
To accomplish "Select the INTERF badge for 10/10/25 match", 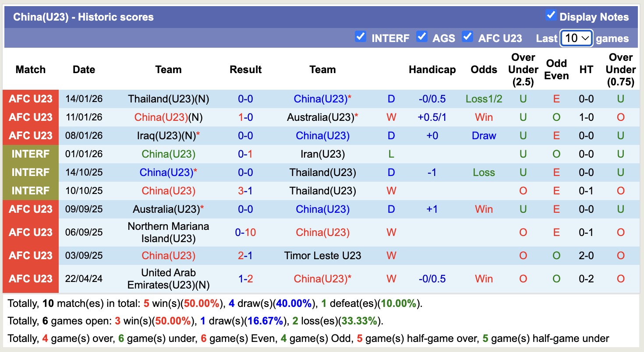I will (31, 191).
